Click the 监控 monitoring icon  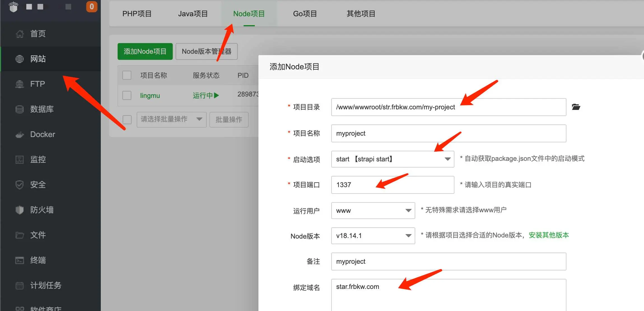pos(20,159)
